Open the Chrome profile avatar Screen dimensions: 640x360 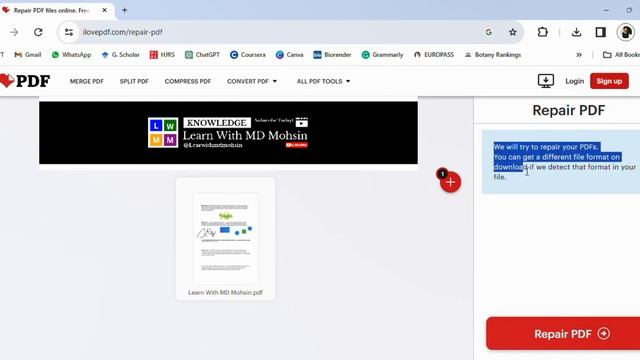pos(625,32)
